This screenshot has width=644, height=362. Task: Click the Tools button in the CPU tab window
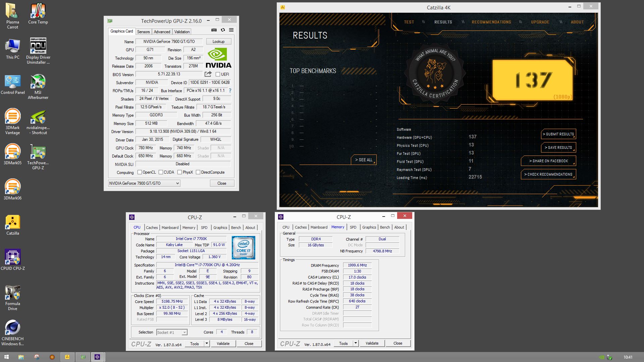click(195, 344)
